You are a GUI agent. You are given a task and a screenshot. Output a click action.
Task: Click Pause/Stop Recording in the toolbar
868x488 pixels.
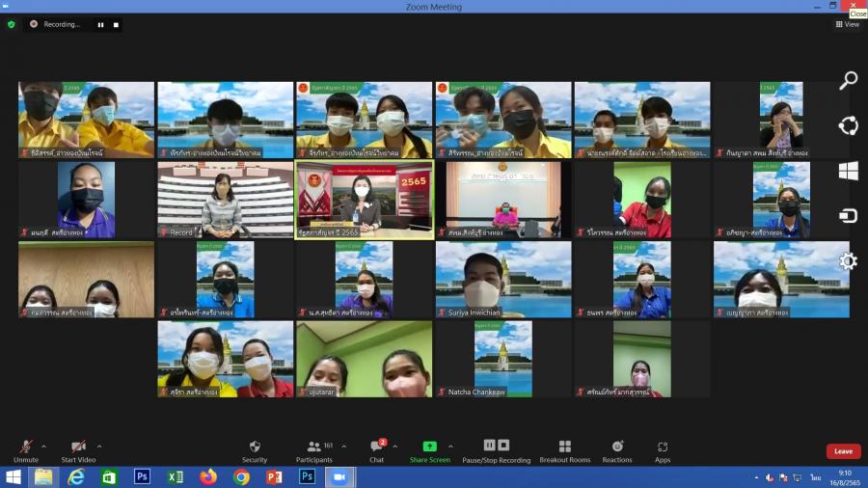click(x=496, y=447)
